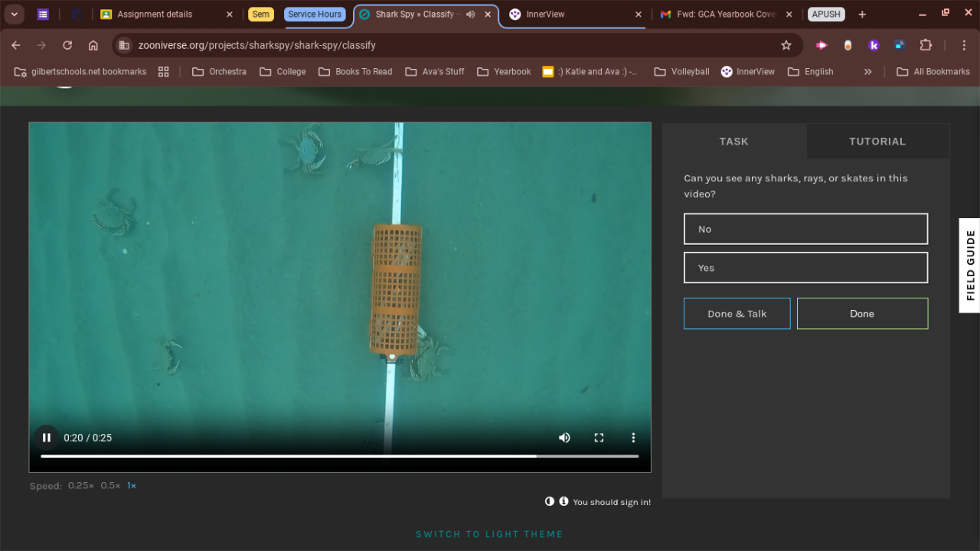The width and height of the screenshot is (980, 551).
Task: Set playback speed to 0.5×
Action: tap(110, 486)
